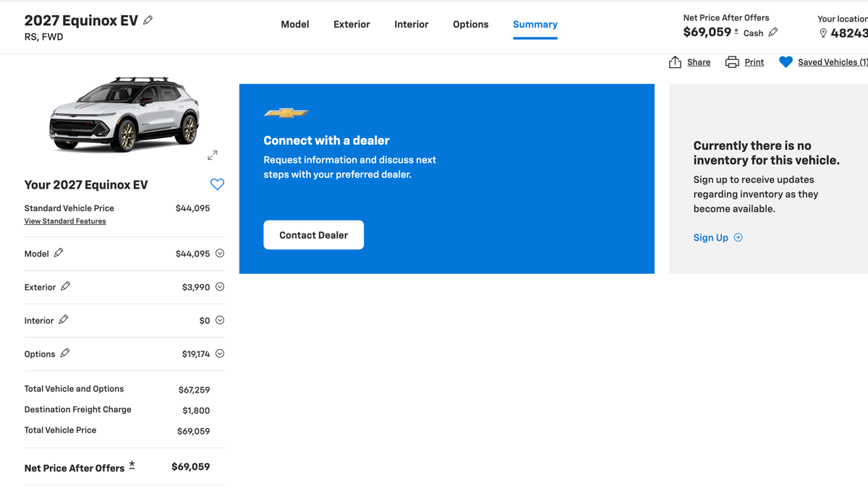Go to the Options tab
This screenshot has width=868, height=488.
tap(471, 25)
